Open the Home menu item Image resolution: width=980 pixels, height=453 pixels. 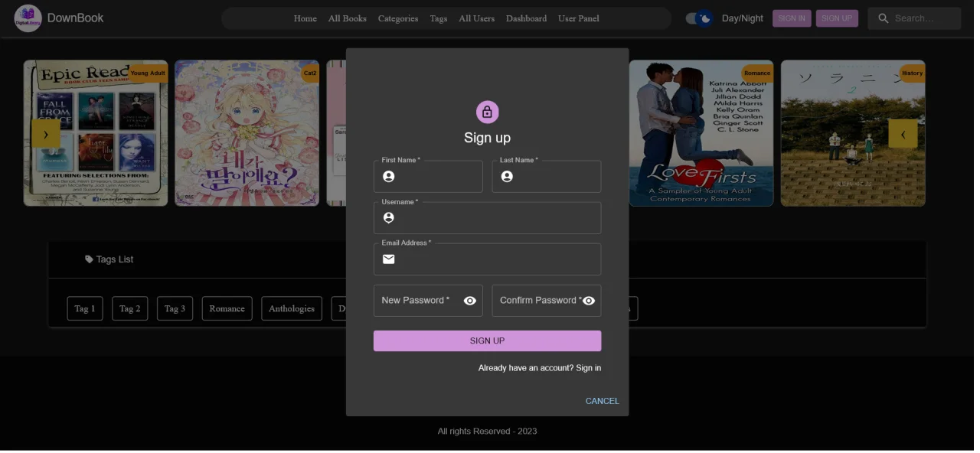(305, 18)
